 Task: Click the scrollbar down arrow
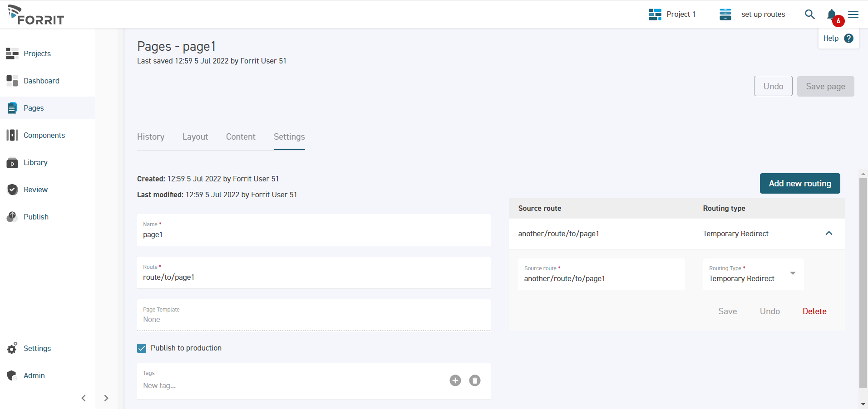[863, 404]
